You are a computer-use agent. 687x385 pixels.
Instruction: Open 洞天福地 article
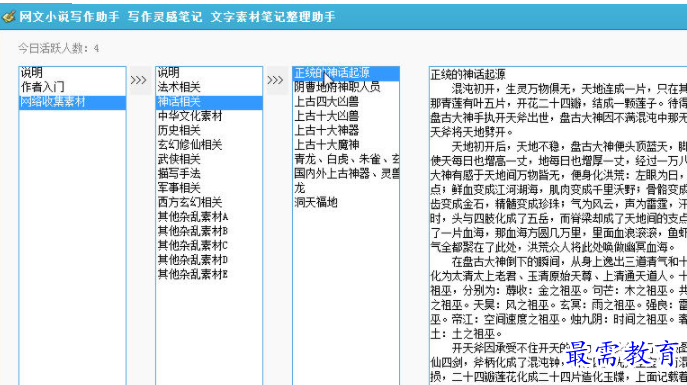click(346, 202)
